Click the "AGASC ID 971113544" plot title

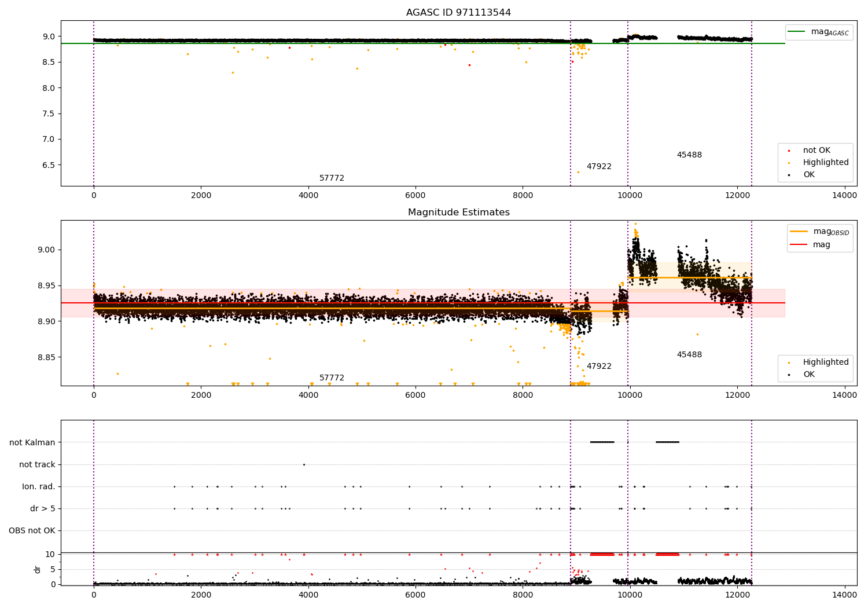pos(458,13)
